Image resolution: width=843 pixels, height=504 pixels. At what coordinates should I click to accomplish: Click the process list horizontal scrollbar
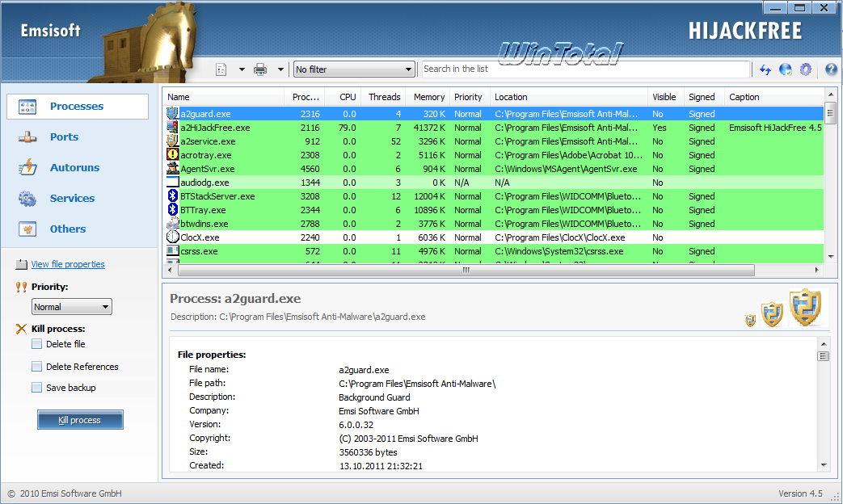pyautogui.click(x=466, y=271)
